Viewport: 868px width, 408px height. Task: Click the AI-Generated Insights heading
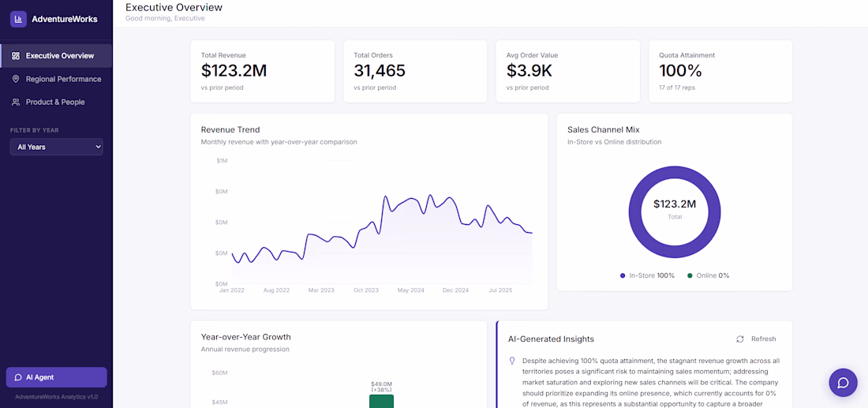pyautogui.click(x=552, y=339)
